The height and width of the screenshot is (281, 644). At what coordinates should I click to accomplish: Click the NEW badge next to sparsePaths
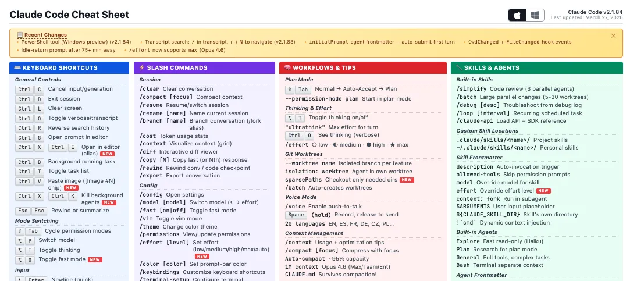[407, 180]
